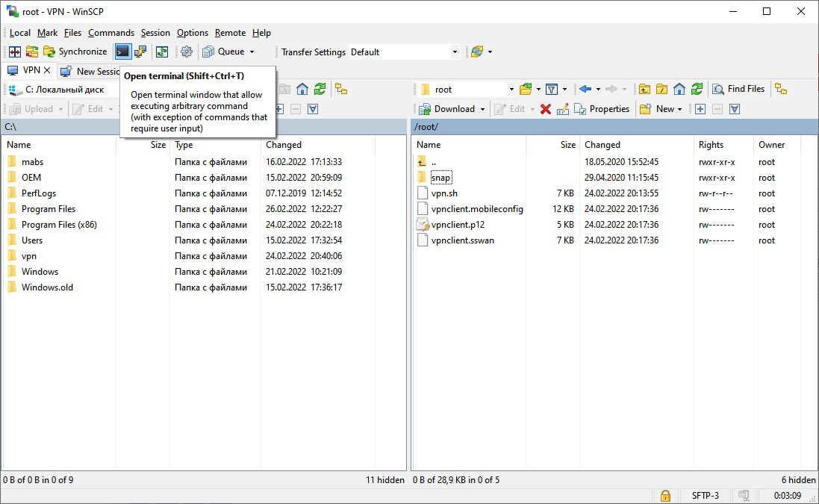
Task: Click the New button in remote toolbar
Action: (656, 109)
